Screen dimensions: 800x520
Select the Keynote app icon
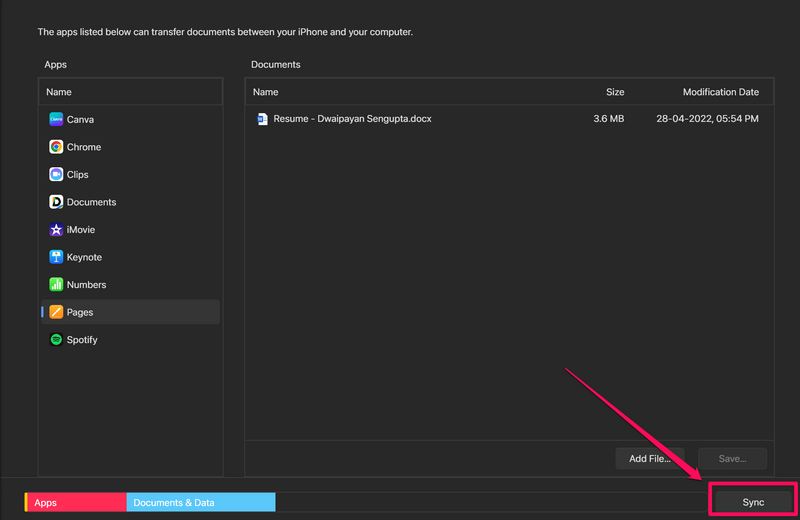57,257
